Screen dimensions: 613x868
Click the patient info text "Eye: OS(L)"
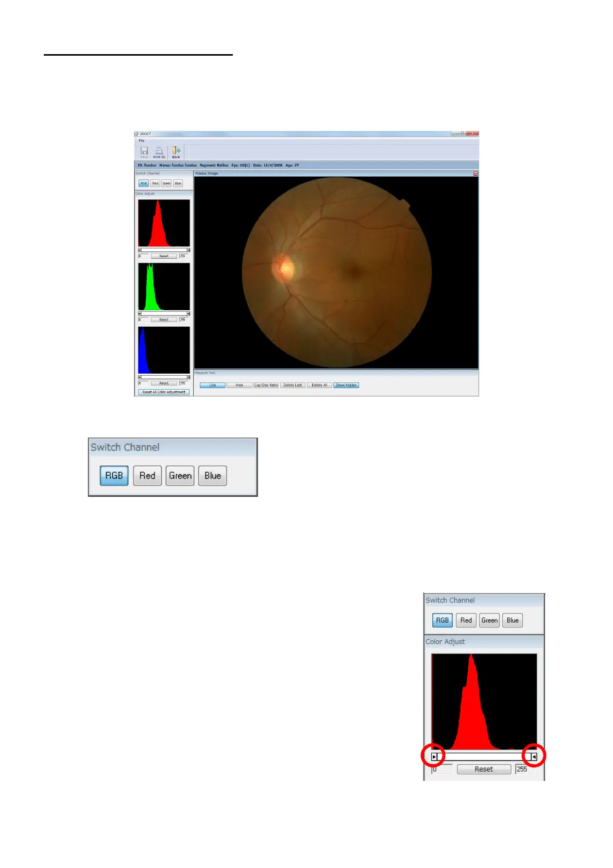click(x=241, y=165)
